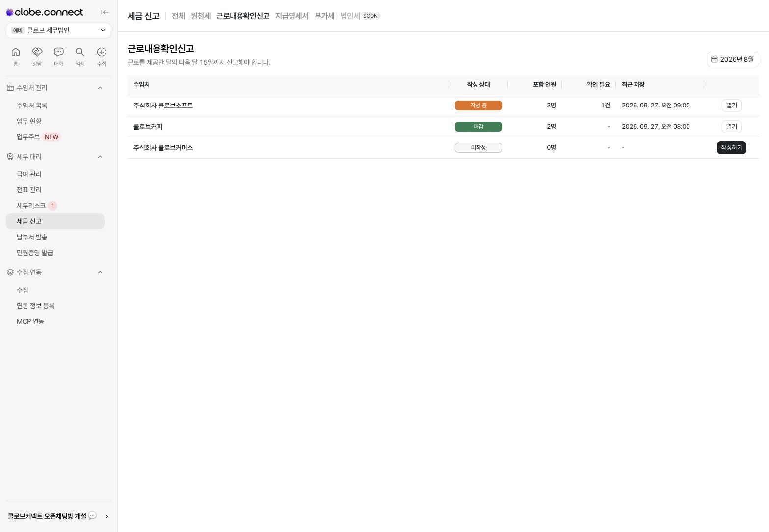Click the clobe.connect logo

[x=45, y=12]
